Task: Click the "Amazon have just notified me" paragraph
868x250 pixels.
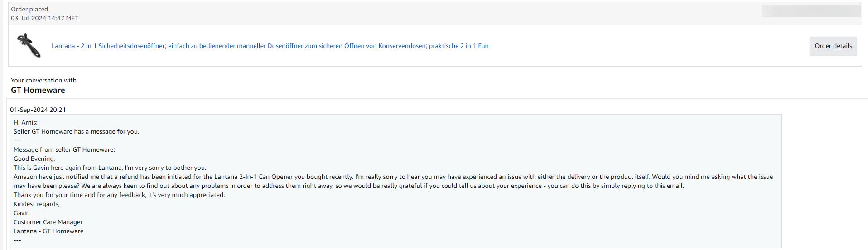Action: [393, 177]
